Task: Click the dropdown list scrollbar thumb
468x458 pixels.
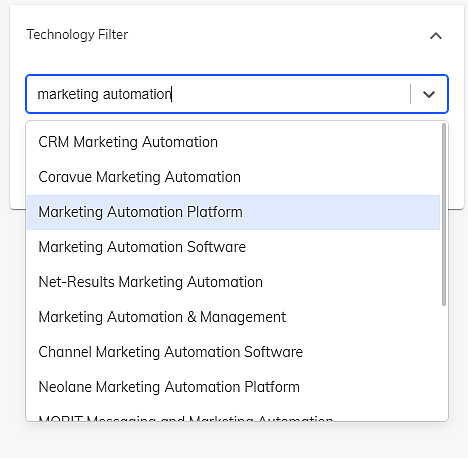Action: (x=444, y=215)
